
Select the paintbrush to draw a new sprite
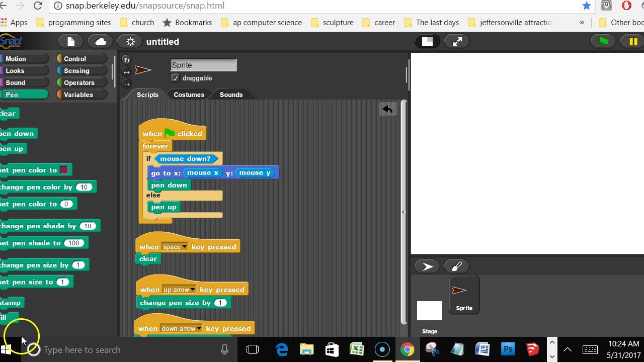point(456,265)
